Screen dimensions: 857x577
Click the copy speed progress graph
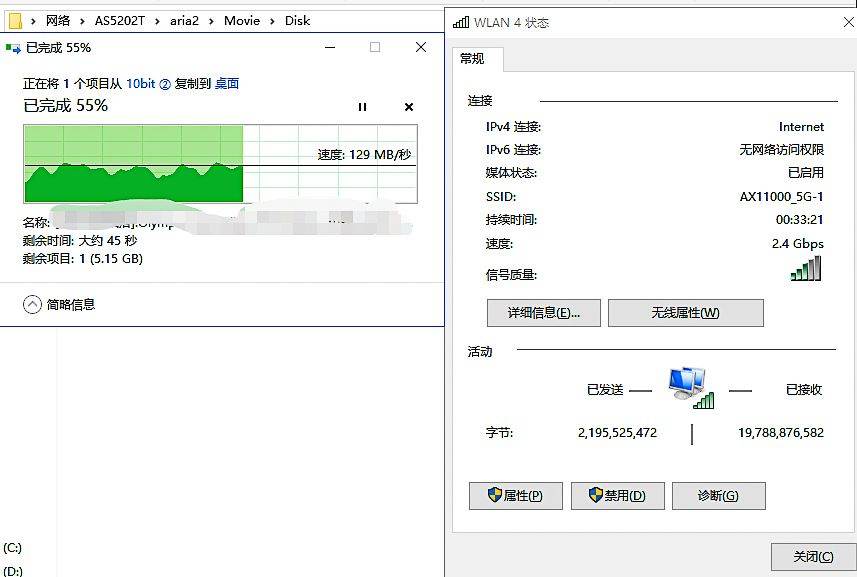tap(221, 164)
